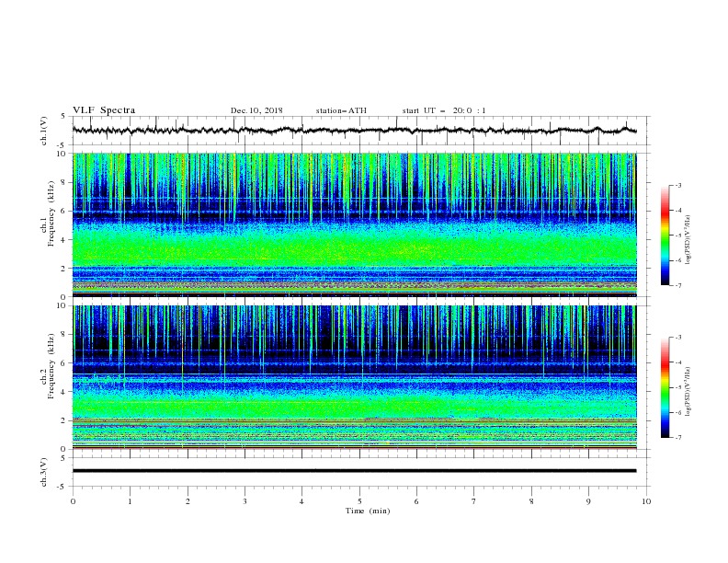Viewport: 728px width, 563px height.
Task: Select the log(PSD) label beside ch.1 color bar
Action: point(688,240)
